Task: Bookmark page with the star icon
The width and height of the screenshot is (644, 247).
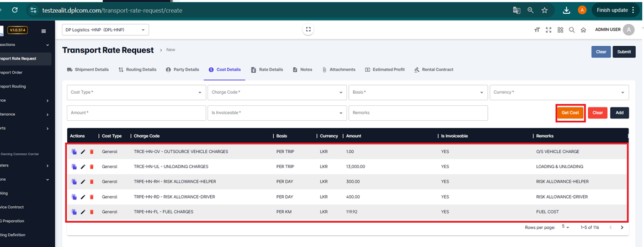Action: click(x=545, y=10)
